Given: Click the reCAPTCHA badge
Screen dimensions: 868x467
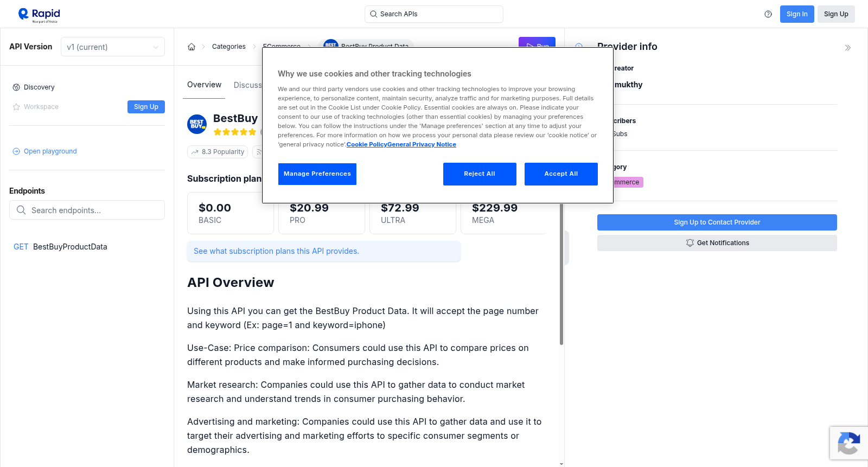Looking at the screenshot, I should pyautogui.click(x=849, y=443).
